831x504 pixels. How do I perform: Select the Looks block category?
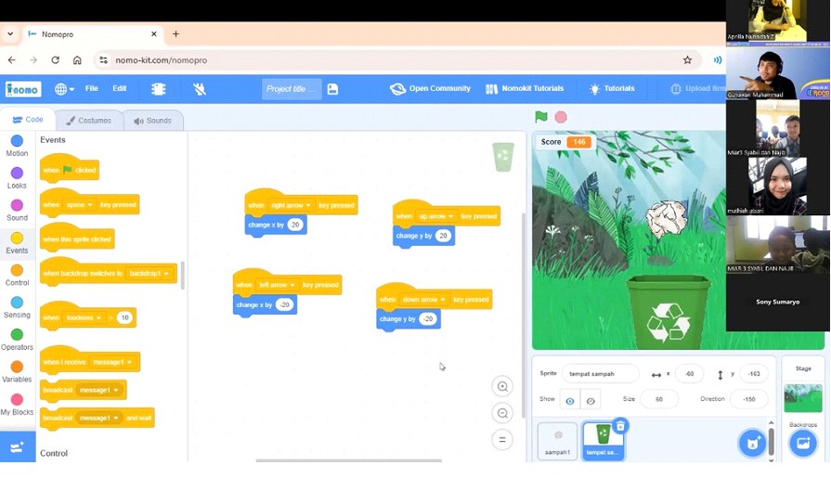point(17,178)
